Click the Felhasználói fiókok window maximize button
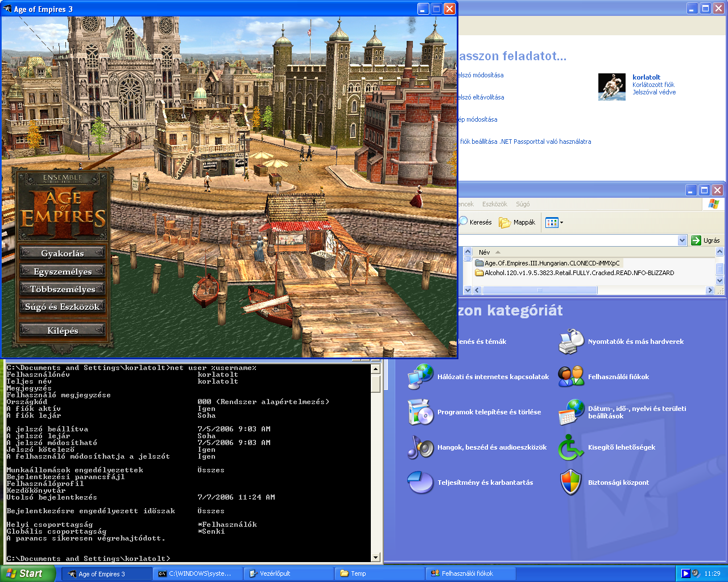Viewport: 728px width, 582px height. pos(705,9)
